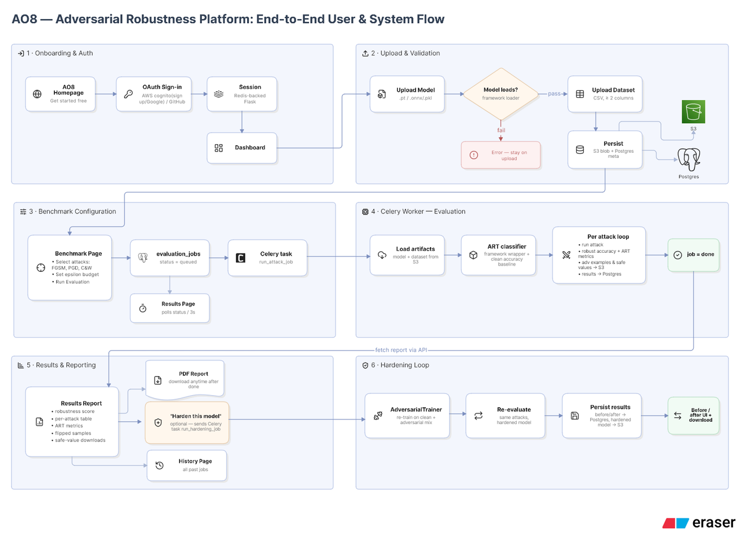Click the 'Postgres' label under elephant icon

(689, 177)
